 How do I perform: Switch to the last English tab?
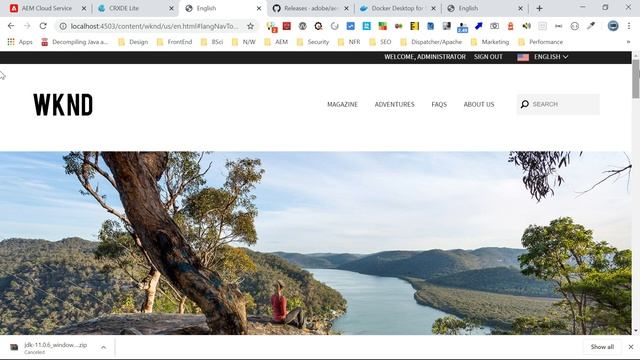pos(468,8)
